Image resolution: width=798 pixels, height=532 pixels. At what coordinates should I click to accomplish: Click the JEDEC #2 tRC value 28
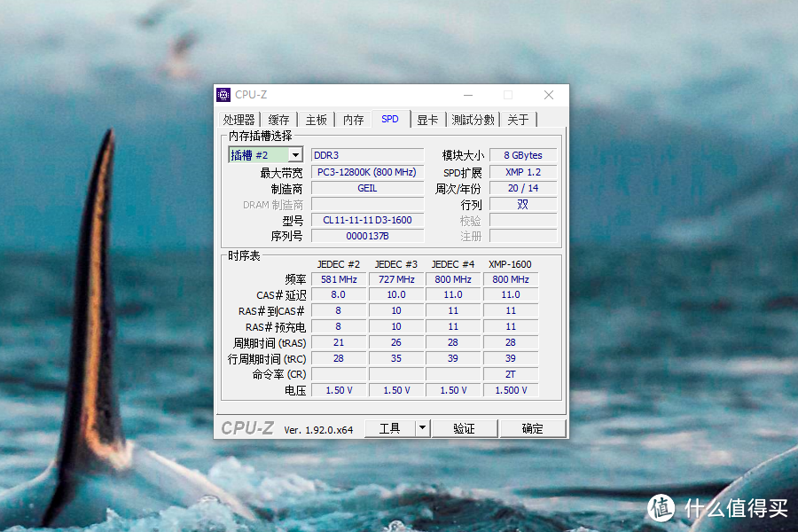[339, 358]
